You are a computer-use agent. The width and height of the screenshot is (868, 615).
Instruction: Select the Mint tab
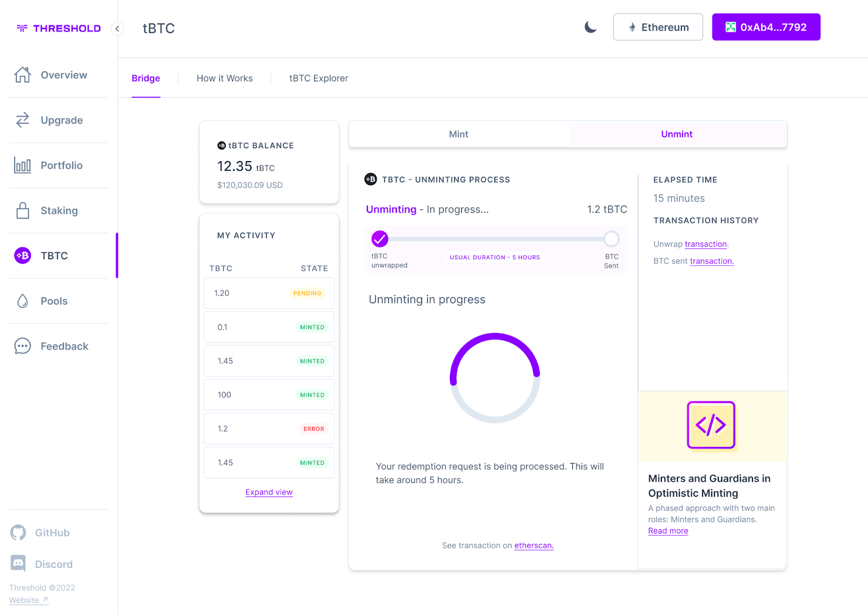tap(458, 134)
